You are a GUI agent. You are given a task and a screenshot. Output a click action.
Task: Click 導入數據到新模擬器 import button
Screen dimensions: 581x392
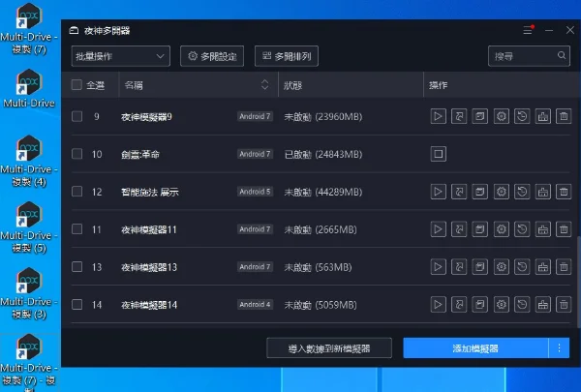(x=329, y=347)
